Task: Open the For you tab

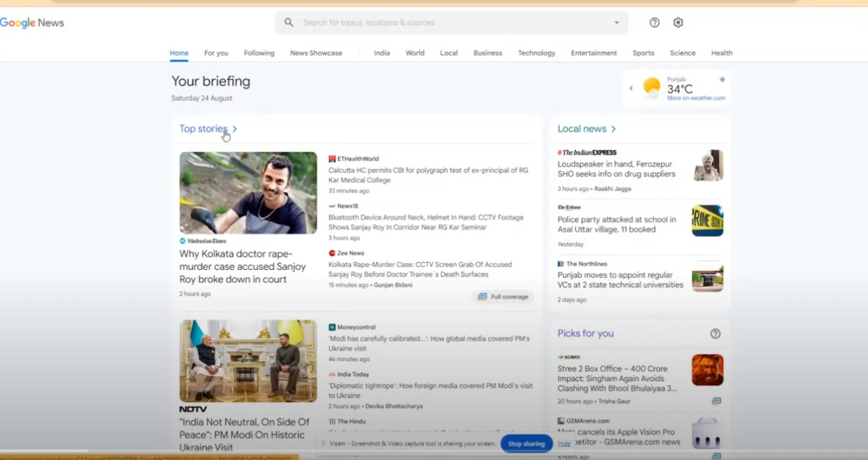Action: pyautogui.click(x=216, y=53)
